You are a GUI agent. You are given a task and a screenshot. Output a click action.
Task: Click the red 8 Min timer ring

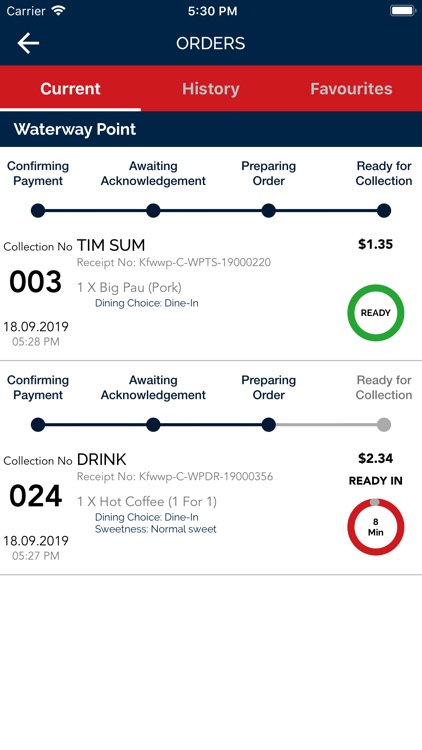[x=376, y=527]
